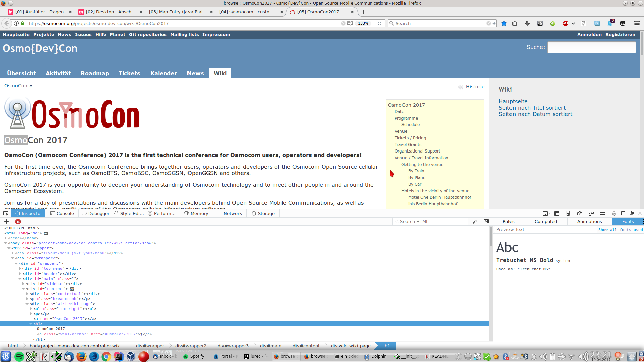Open the Network devtools tab

coord(230,213)
